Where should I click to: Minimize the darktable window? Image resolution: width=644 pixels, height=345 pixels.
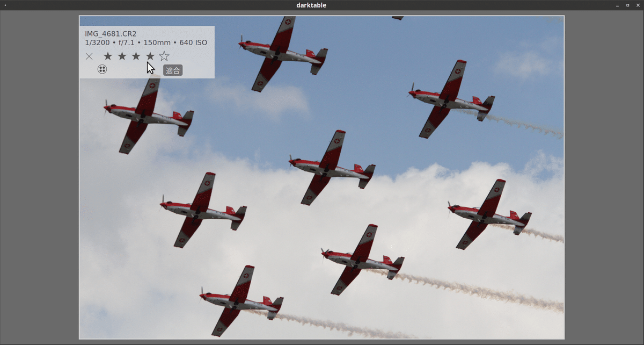click(617, 5)
